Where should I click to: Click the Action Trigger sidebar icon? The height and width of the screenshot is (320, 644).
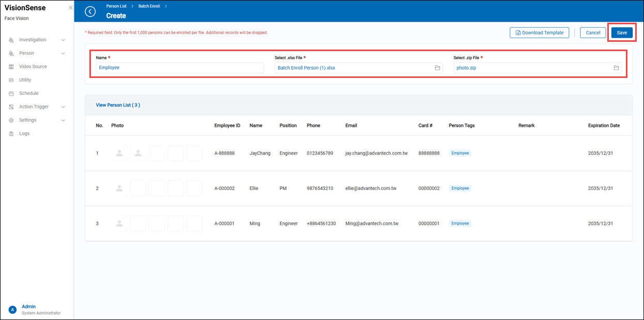tap(12, 106)
